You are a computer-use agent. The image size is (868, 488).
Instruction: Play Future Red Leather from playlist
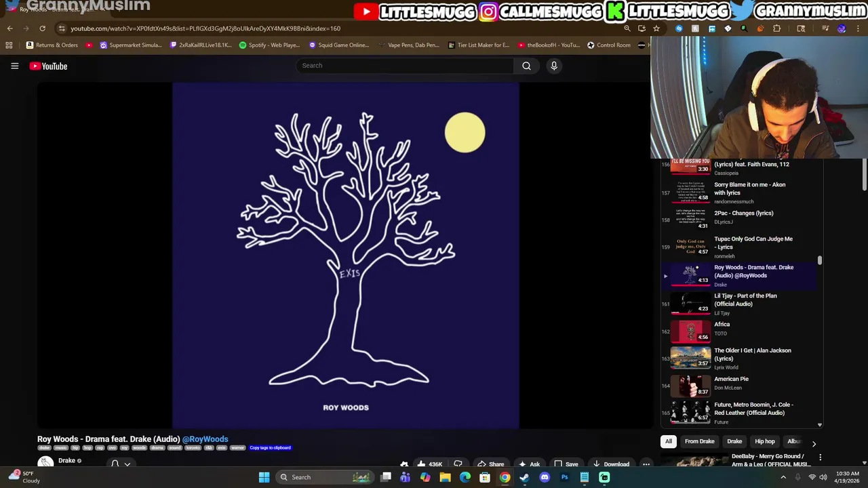[x=739, y=413]
